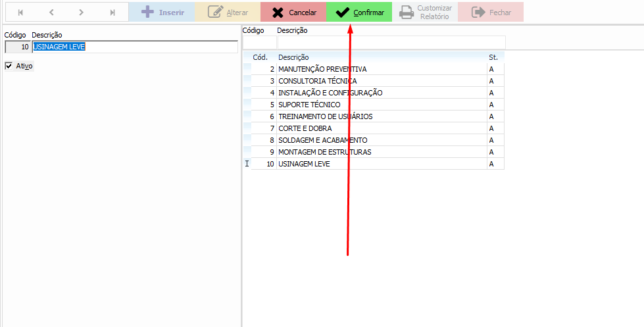
Task: Click the Fechar exit button
Action: coord(491,13)
